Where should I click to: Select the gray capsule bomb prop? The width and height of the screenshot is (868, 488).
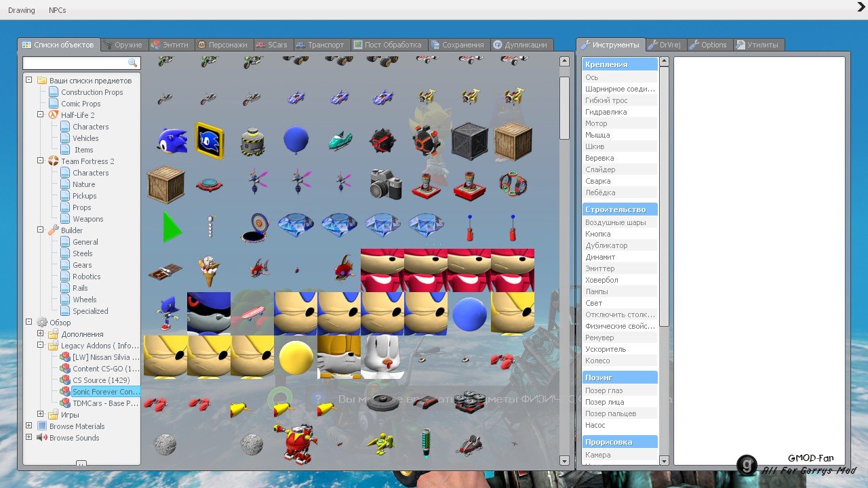click(252, 142)
